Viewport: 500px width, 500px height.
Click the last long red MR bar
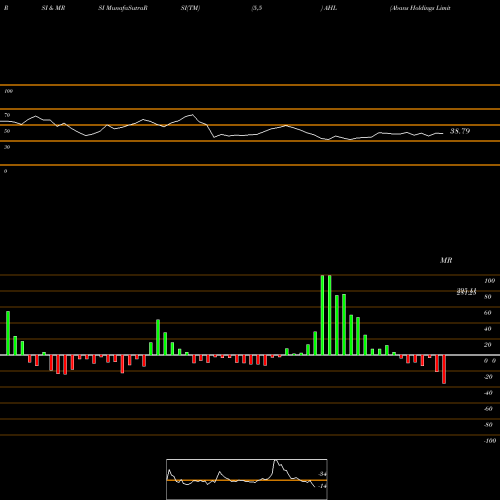click(x=444, y=369)
